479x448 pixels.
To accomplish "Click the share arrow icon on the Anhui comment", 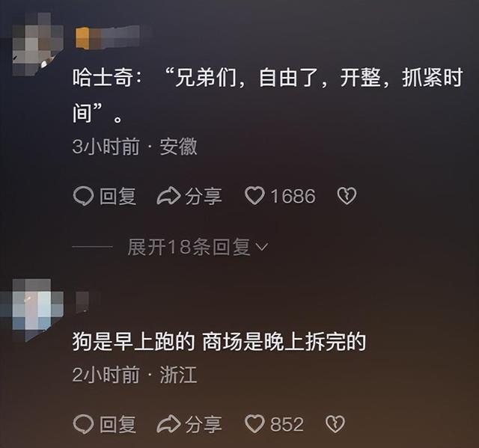I will (x=168, y=196).
